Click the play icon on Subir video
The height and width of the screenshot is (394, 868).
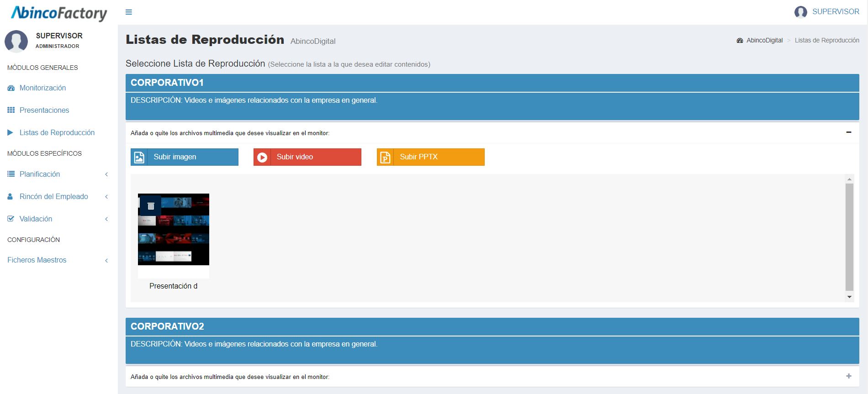[262, 157]
